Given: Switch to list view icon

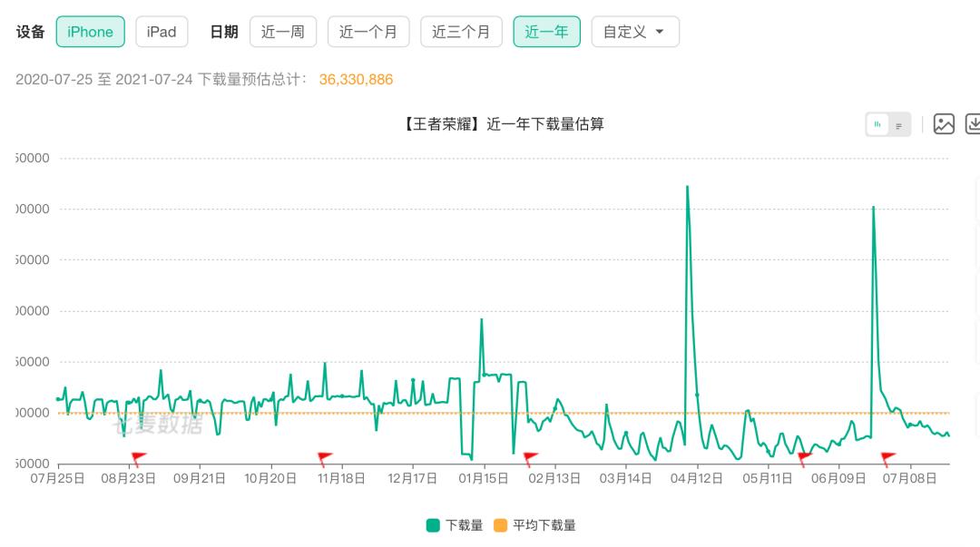Looking at the screenshot, I should tap(898, 125).
